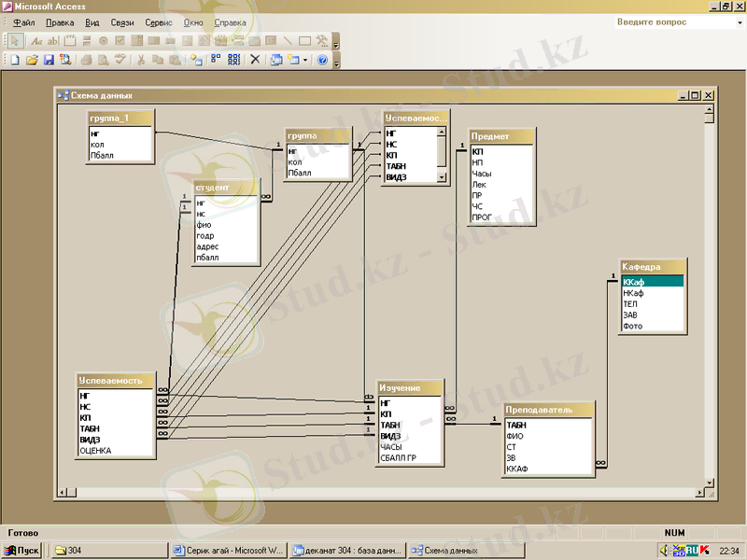Expand the lower toolbar's options arrow

(336, 62)
